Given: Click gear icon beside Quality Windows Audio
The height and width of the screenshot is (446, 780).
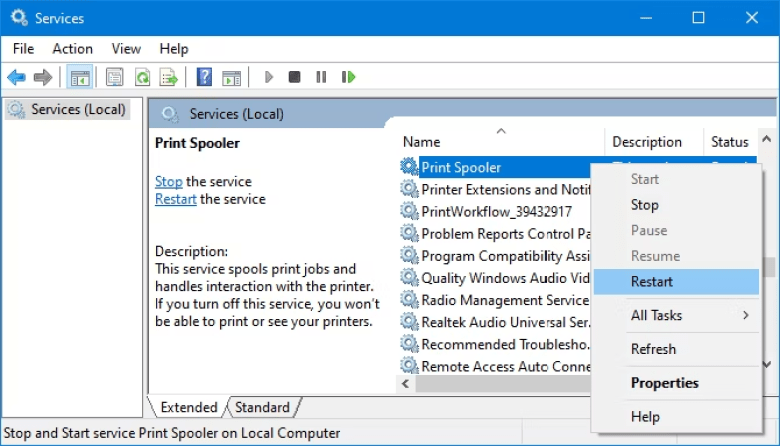Looking at the screenshot, I should tap(409, 277).
